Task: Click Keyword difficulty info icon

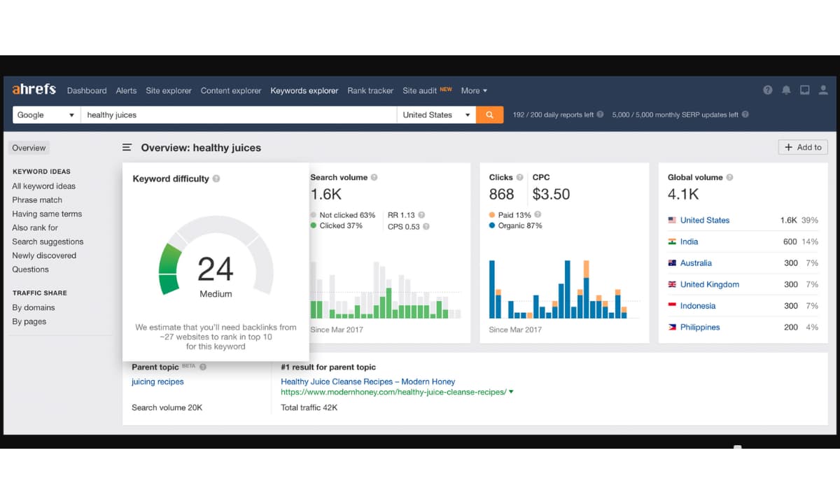Action: point(216,178)
